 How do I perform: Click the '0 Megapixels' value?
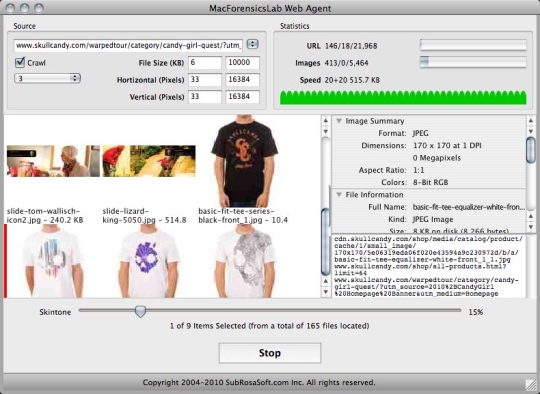[x=437, y=158]
